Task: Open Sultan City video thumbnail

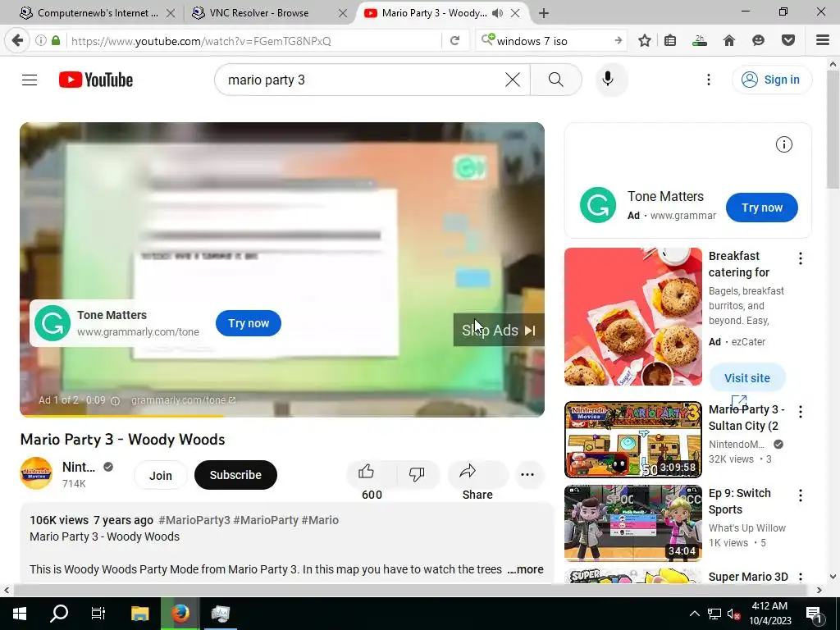Action: click(x=633, y=440)
